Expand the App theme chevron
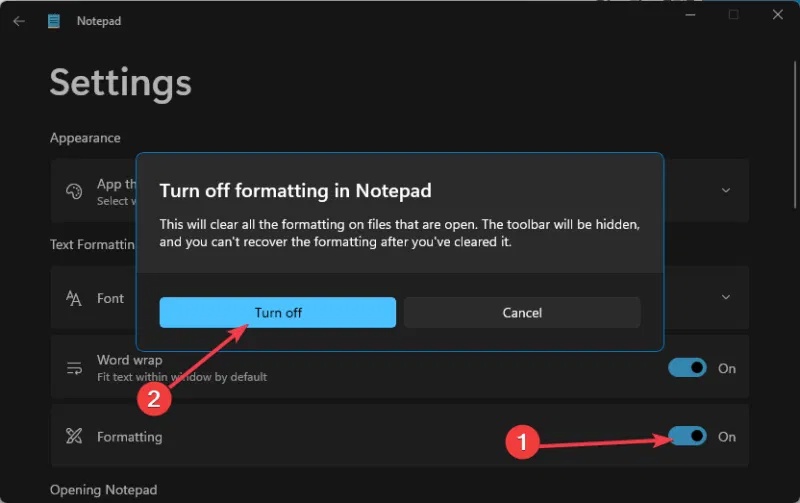 coord(726,190)
